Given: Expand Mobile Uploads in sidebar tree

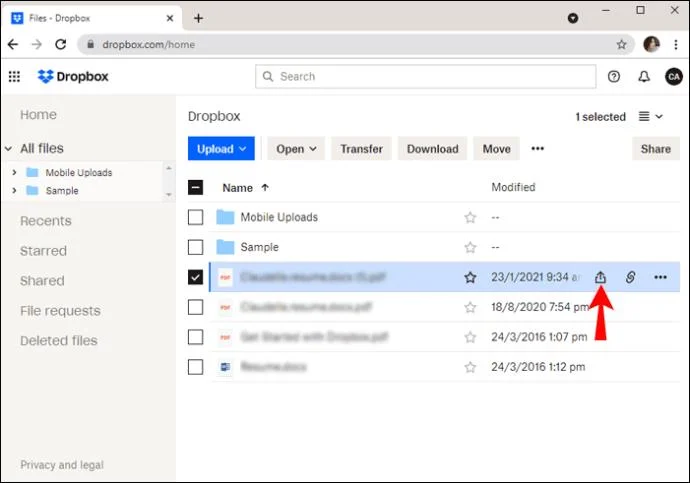Looking at the screenshot, I should point(14,172).
